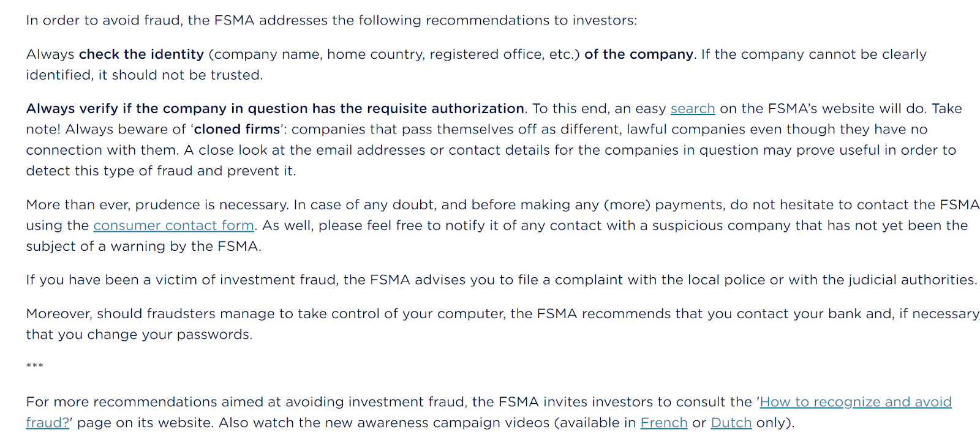980x443 pixels.
Task: Open the 'consumer contact form' link
Action: 173,226
